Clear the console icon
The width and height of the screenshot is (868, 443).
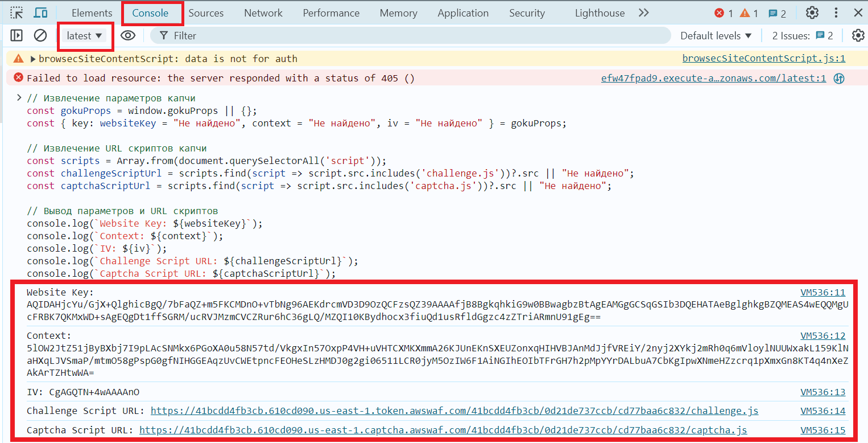[x=40, y=35]
